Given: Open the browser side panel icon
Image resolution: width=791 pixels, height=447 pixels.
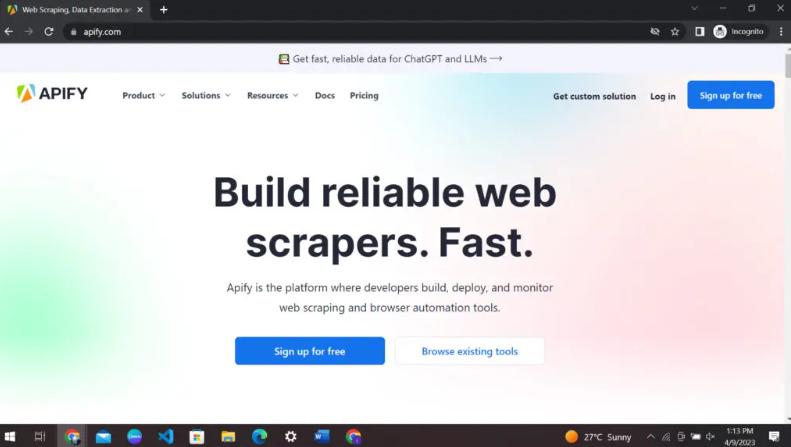Looking at the screenshot, I should pyautogui.click(x=699, y=32).
